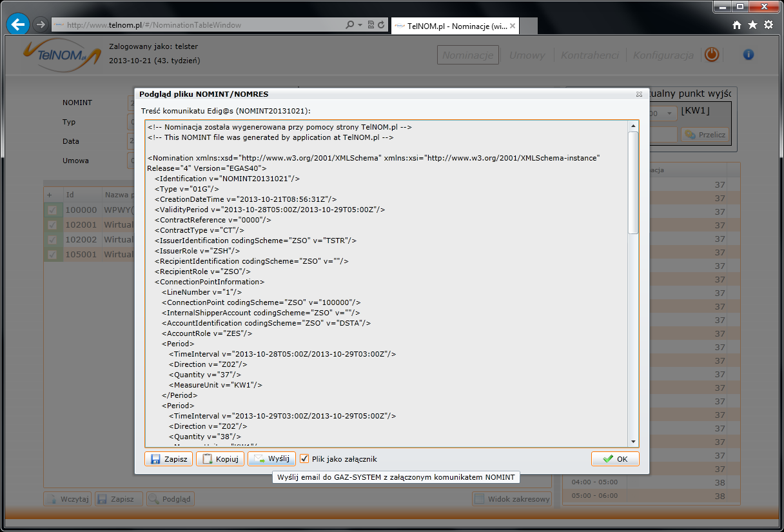The height and width of the screenshot is (532, 784).
Task: Expand the address bar search dropdown arrow
Action: tap(360, 25)
